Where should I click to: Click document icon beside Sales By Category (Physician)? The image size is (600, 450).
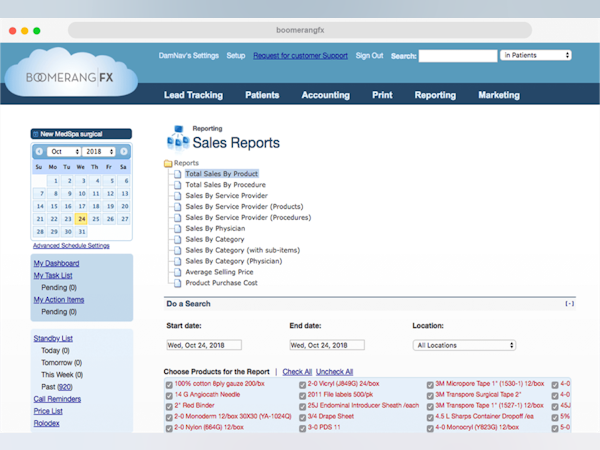click(178, 261)
